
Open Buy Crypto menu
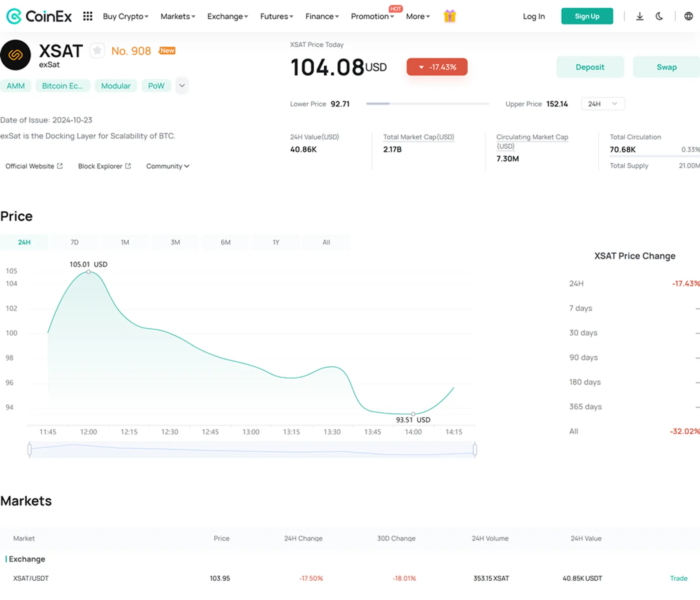(x=126, y=16)
